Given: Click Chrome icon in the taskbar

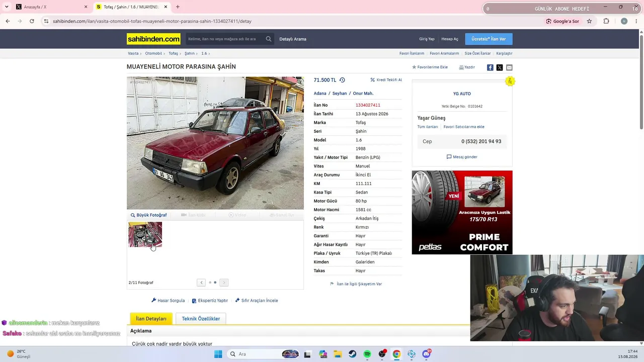Looking at the screenshot, I should (396, 354).
